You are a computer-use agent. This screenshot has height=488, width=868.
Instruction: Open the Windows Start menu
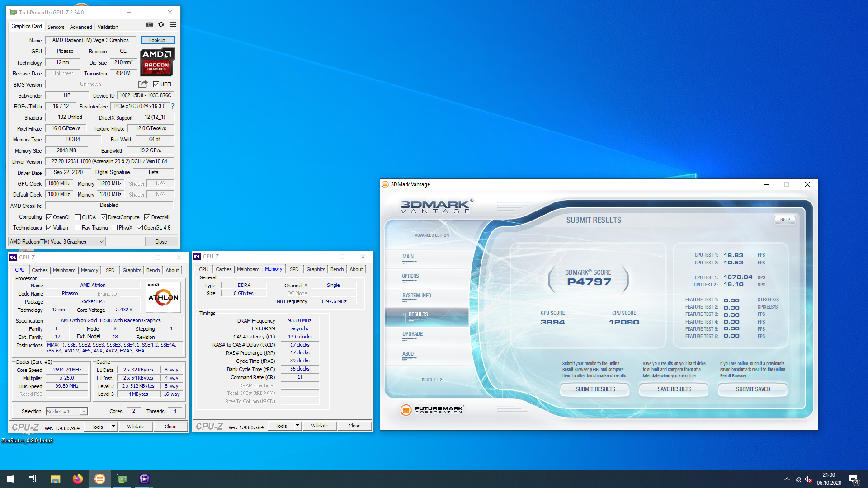tap(11, 479)
